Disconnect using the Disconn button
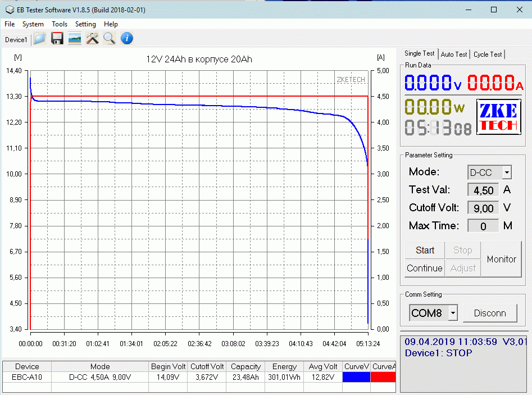Viewport: 532px width, 395px height. [x=490, y=313]
